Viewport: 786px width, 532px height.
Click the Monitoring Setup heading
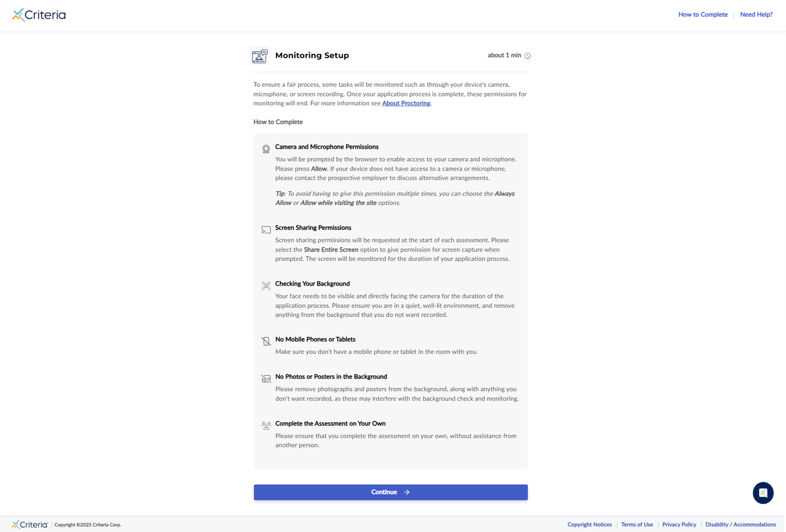point(312,56)
